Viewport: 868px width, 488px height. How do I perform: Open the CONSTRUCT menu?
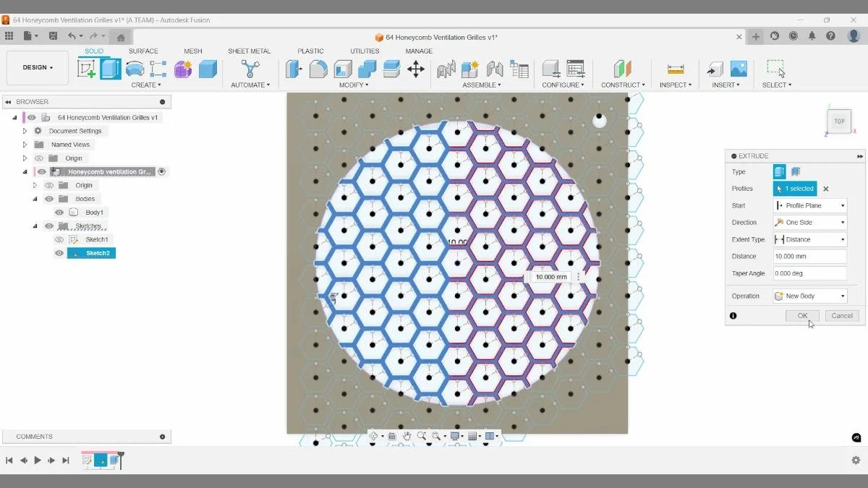tap(623, 85)
